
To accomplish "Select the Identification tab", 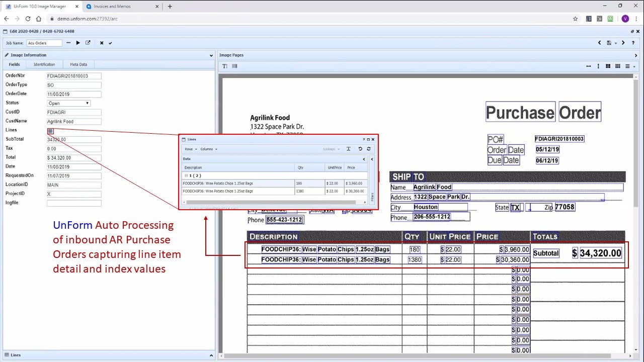I will pos(44,64).
